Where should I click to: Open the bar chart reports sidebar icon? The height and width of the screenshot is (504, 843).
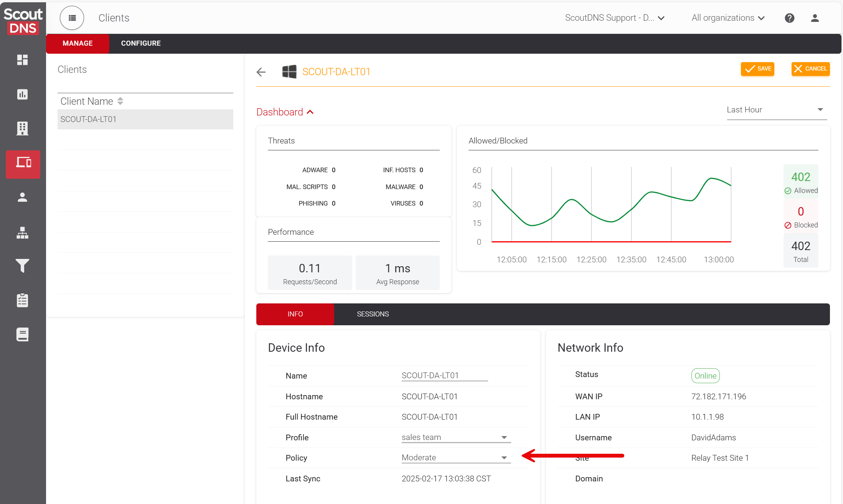coord(23,94)
